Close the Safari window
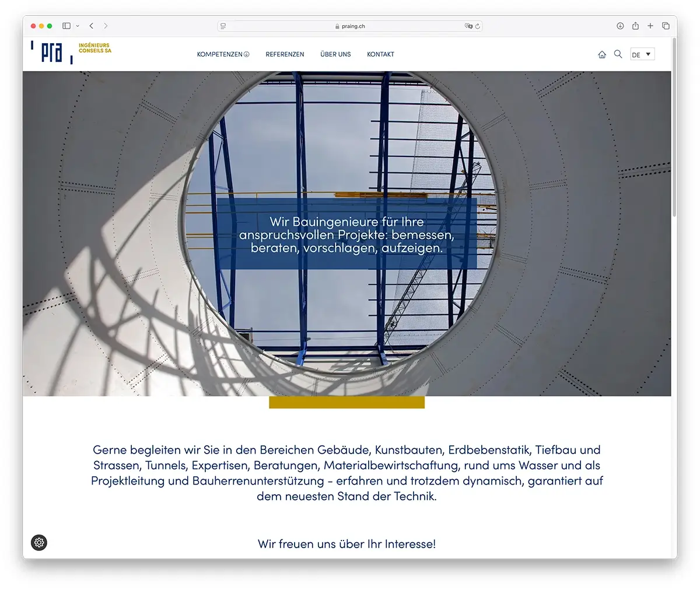This screenshot has height=589, width=700. click(x=33, y=26)
